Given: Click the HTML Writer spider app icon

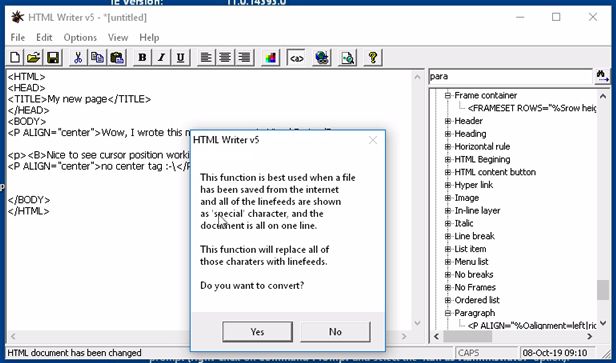Looking at the screenshot, I should click(x=17, y=17).
